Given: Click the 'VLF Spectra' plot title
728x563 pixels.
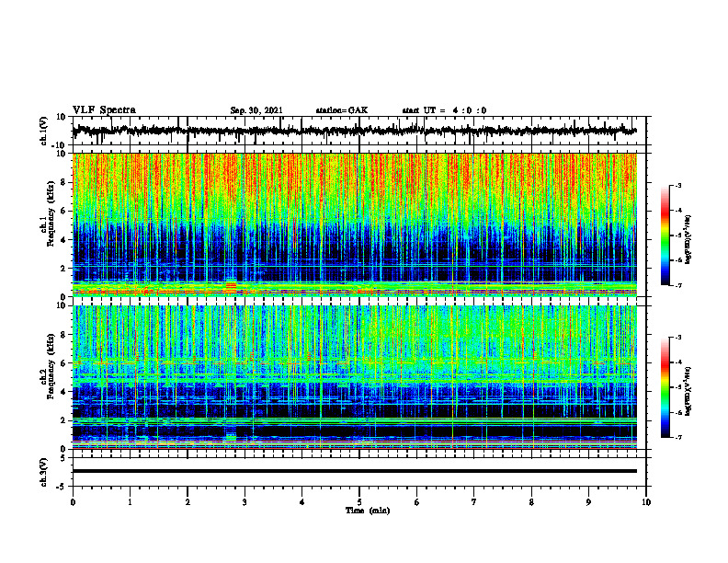Looking at the screenshot, I should [x=104, y=110].
